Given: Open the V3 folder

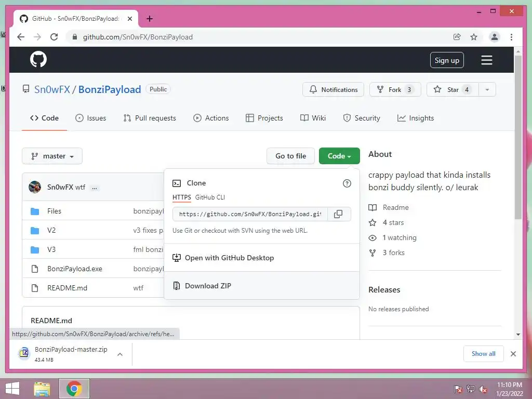Looking at the screenshot, I should click(x=51, y=250).
